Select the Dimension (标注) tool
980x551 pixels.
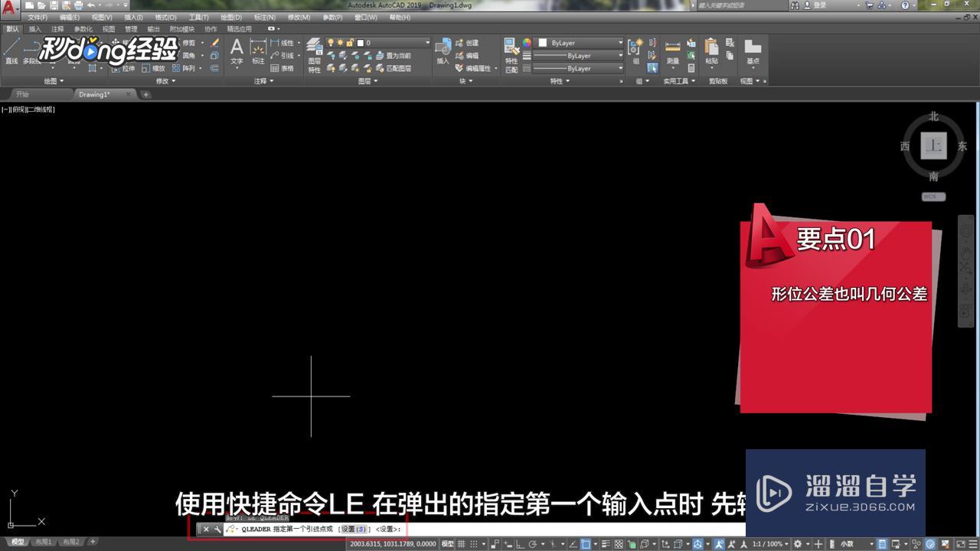(x=258, y=52)
